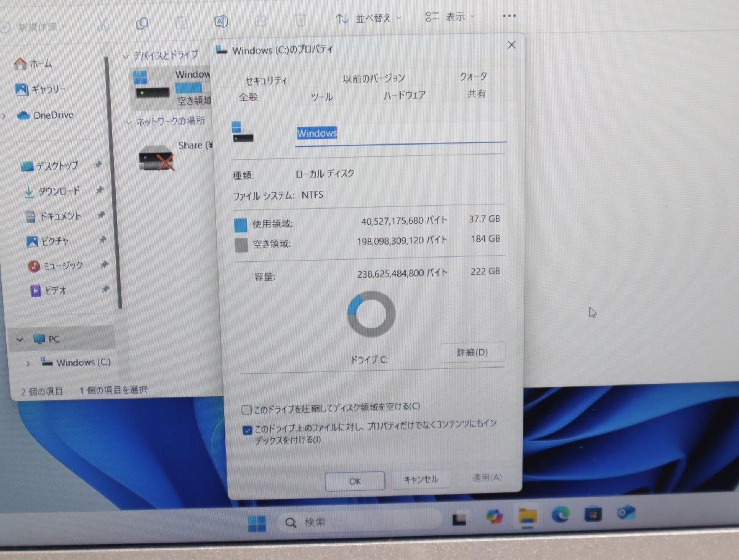Click the 新規作成 new button
This screenshot has width=739, height=560.
pyautogui.click(x=34, y=26)
